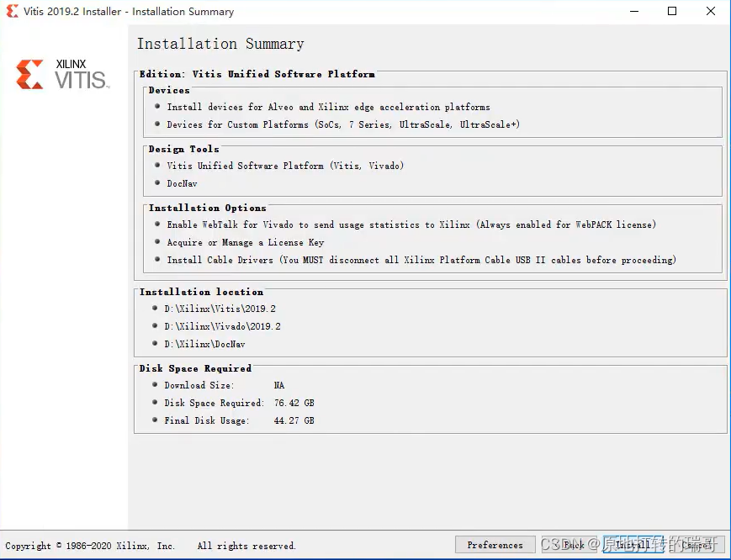The width and height of the screenshot is (731, 560).
Task: Click 'Vitis Unified Software Platform (Vitis, Vivado)' entry
Action: 285,166
